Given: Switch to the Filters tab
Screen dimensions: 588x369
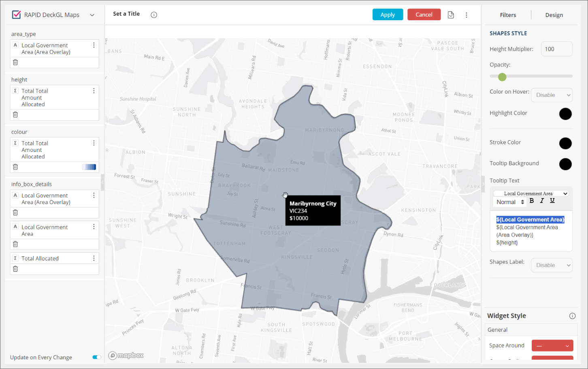Looking at the screenshot, I should (508, 15).
